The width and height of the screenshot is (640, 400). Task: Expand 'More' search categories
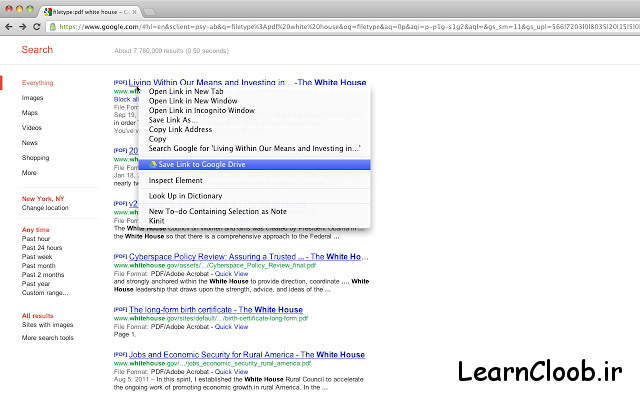[x=29, y=173]
